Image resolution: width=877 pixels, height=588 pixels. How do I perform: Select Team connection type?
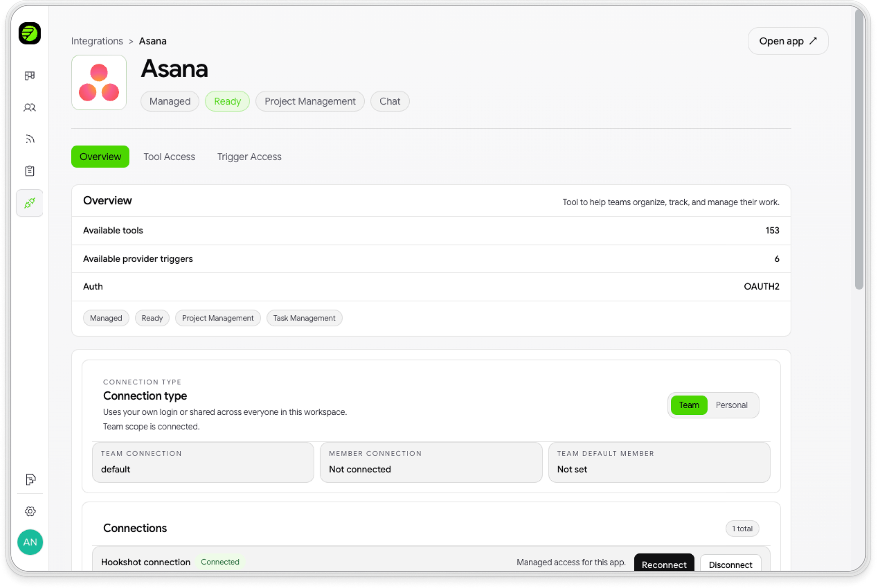pos(689,405)
